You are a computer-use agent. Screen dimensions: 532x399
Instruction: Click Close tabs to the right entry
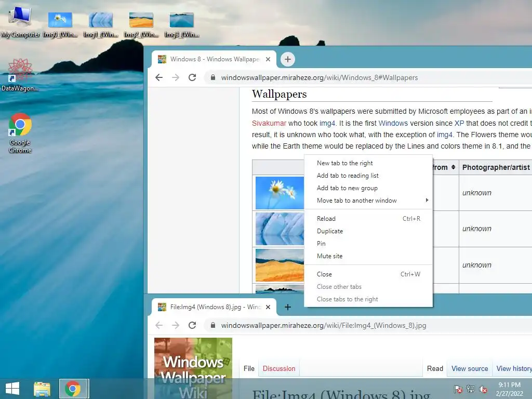click(x=368, y=299)
